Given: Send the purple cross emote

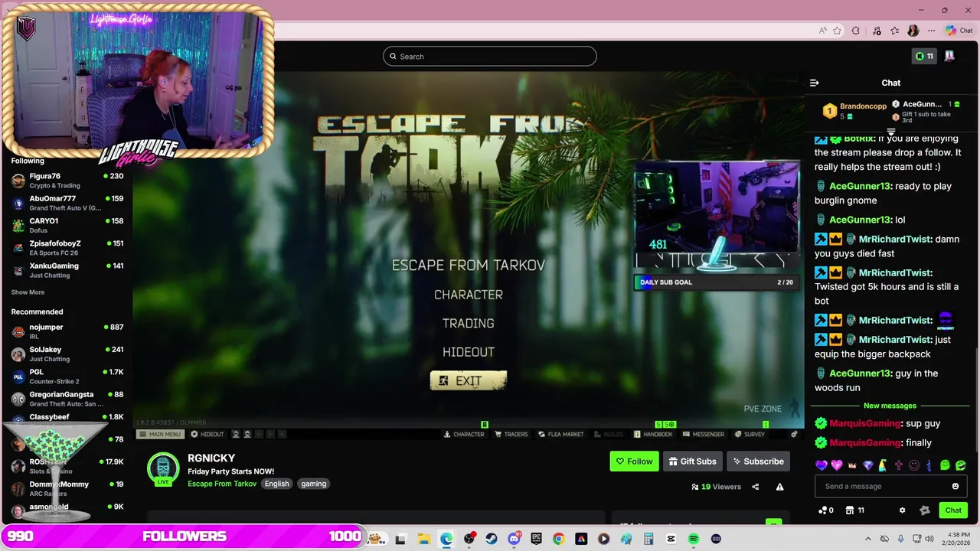Looking at the screenshot, I should click(x=899, y=465).
